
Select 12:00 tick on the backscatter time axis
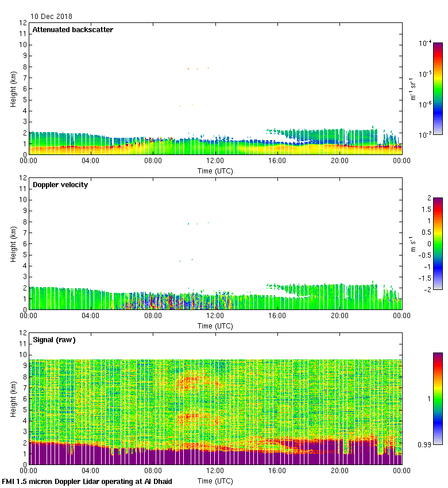(x=215, y=161)
